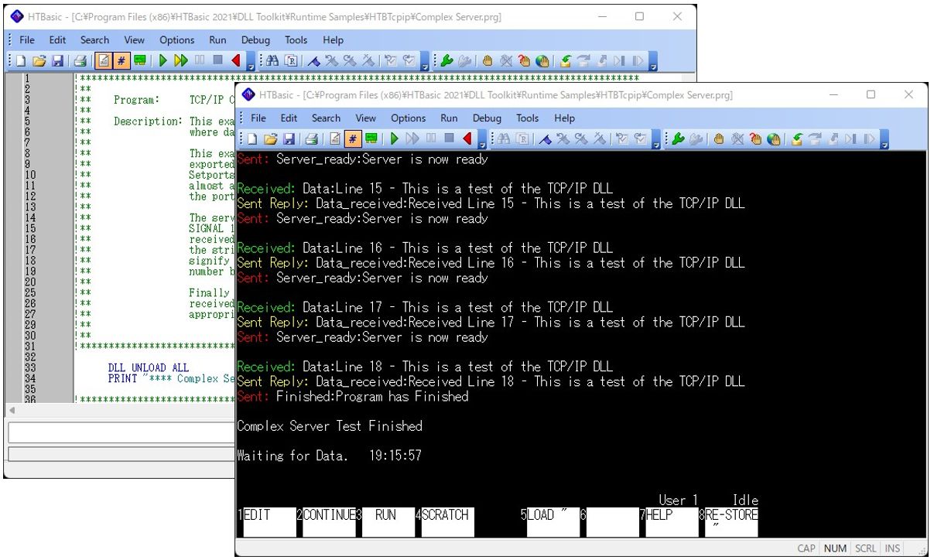Viewport: 934px width, 560px height.
Task: Click CAP indicator in status bar
Action: click(x=806, y=548)
